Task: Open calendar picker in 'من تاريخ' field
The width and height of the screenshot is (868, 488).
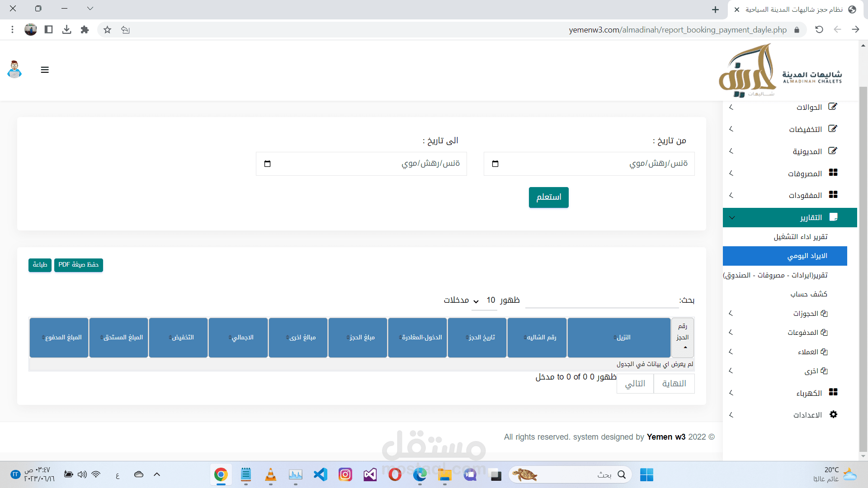Action: click(495, 164)
